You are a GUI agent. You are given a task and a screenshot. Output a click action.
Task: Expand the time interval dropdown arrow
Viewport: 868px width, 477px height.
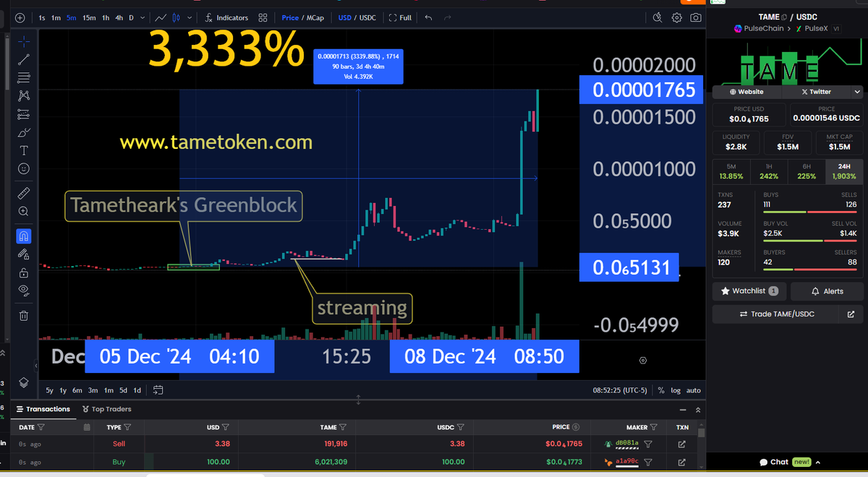pyautogui.click(x=142, y=17)
